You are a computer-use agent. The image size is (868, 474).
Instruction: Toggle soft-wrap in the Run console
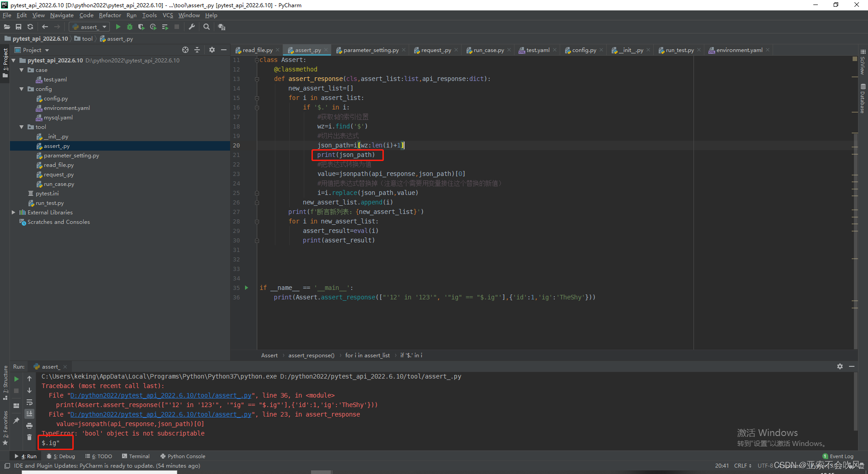click(29, 402)
